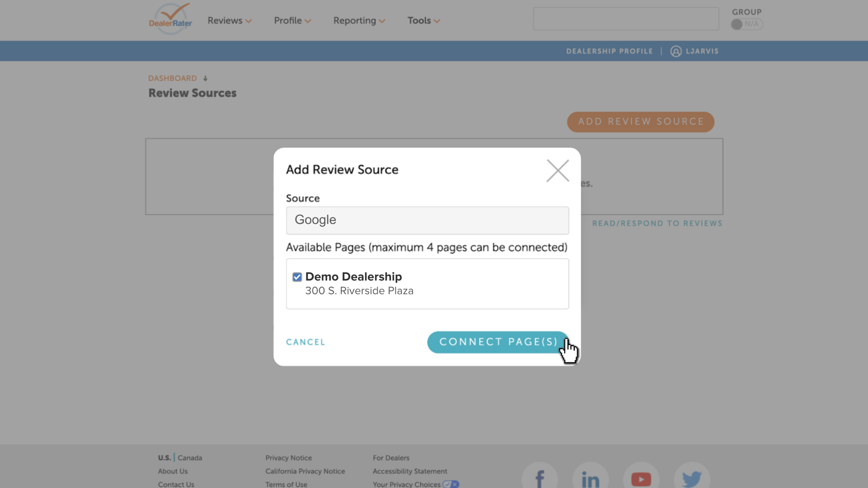
Task: Click CANCEL in the dialog
Action: [x=305, y=342]
